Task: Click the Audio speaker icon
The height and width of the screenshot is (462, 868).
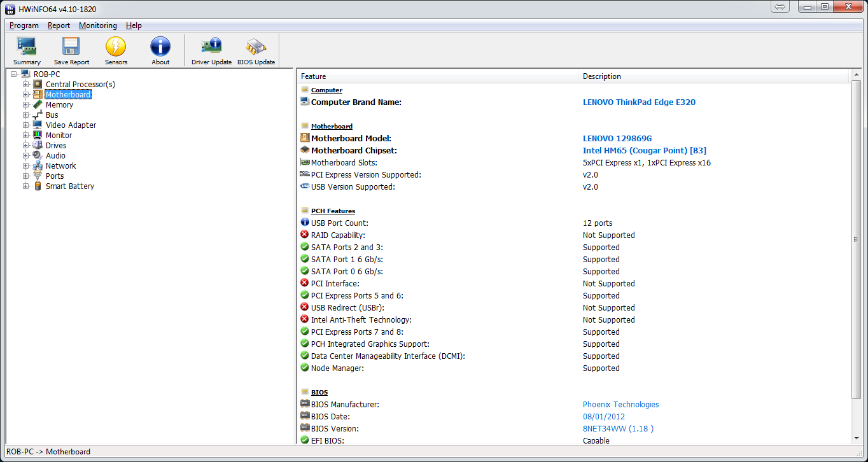Action: [38, 155]
